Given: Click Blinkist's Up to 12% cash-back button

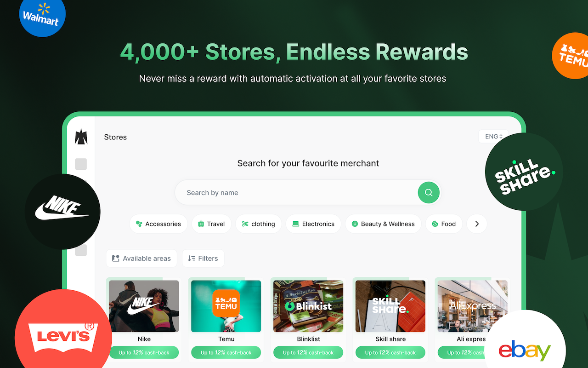Looking at the screenshot, I should [308, 353].
